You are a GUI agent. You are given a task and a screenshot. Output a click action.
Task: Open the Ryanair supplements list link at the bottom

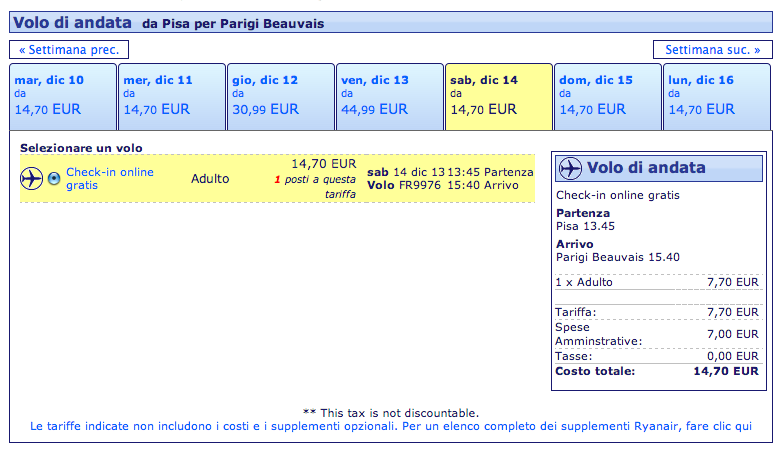[390, 426]
